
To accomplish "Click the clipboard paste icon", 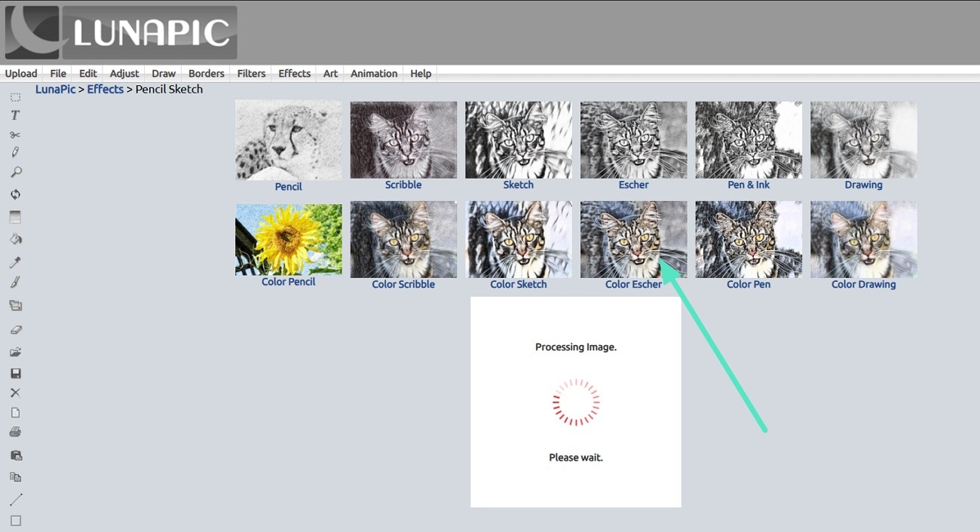I will (15, 455).
